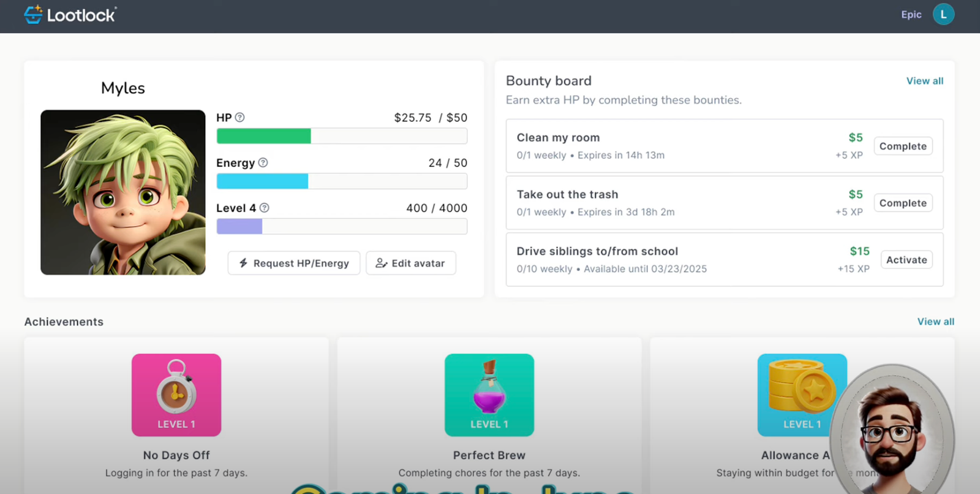This screenshot has height=494, width=980.
Task: Activate the Drive siblings bounty
Action: pyautogui.click(x=907, y=260)
